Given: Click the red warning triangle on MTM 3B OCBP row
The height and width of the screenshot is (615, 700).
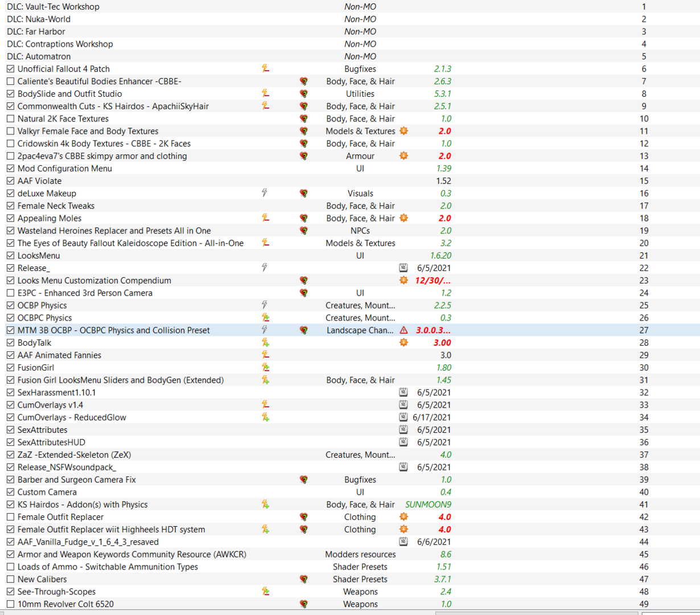Looking at the screenshot, I should (x=403, y=330).
